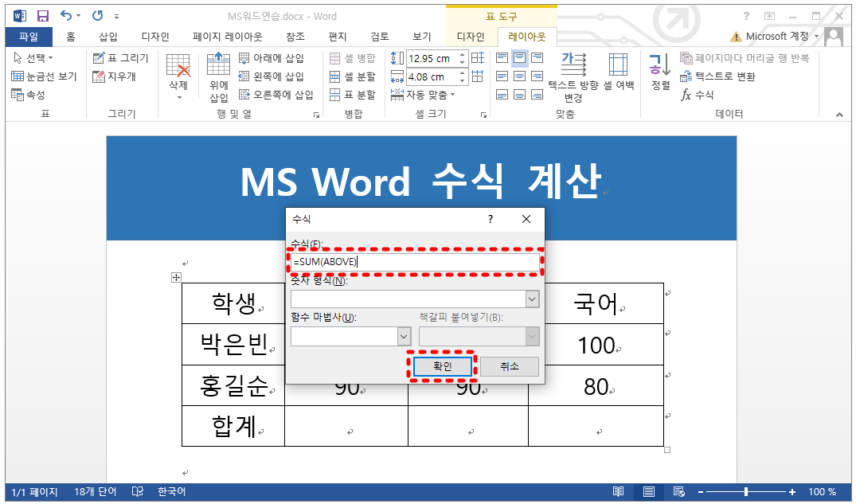Close the 수식 formula dialog

coord(526,219)
